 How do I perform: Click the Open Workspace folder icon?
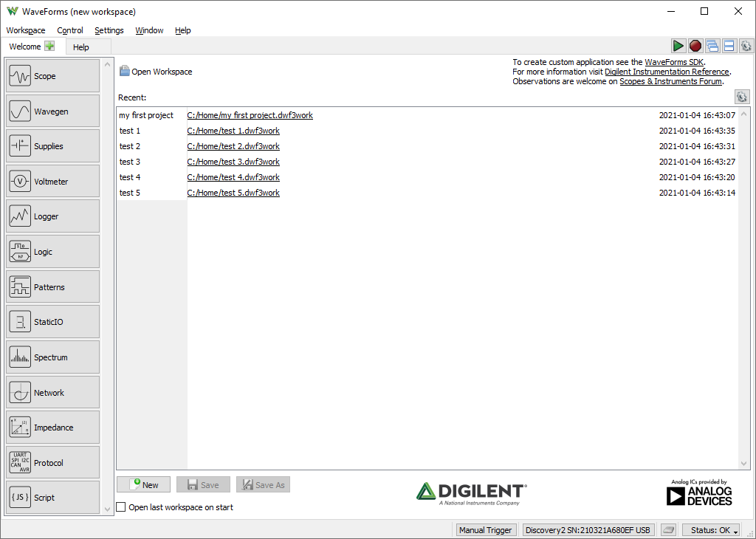[124, 71]
